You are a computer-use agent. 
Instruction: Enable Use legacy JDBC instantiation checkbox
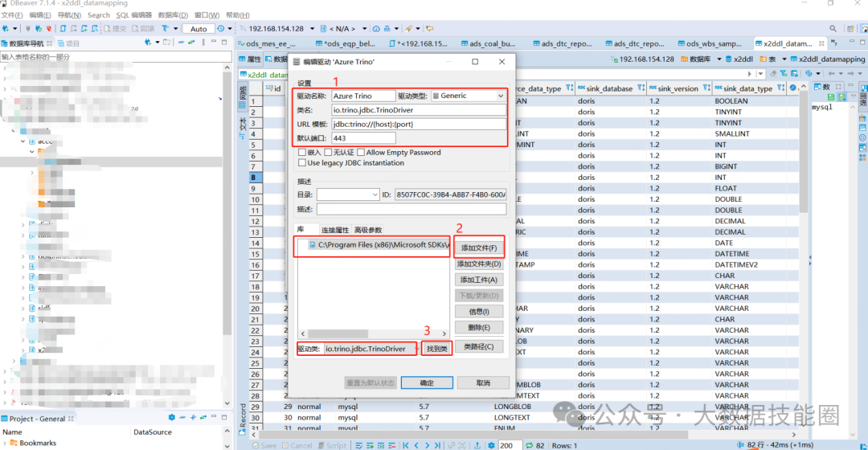coord(301,163)
